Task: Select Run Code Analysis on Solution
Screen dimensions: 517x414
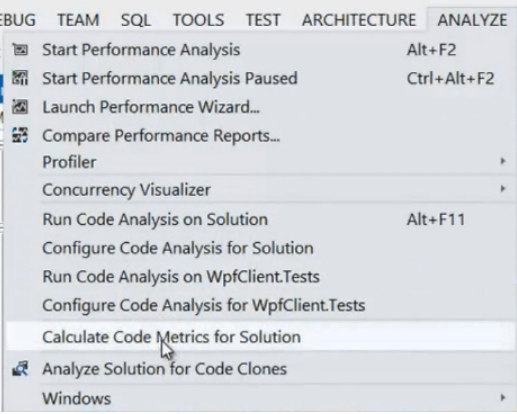Action: (259, 220)
